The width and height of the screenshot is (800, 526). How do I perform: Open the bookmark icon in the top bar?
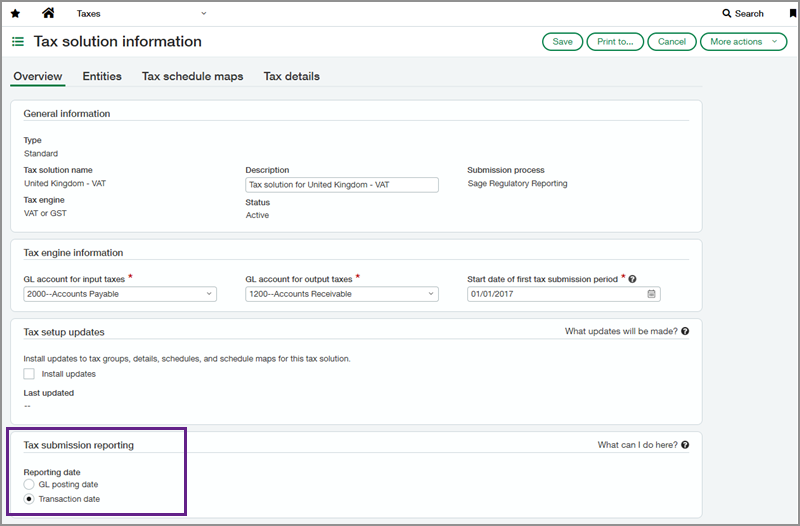(x=792, y=14)
